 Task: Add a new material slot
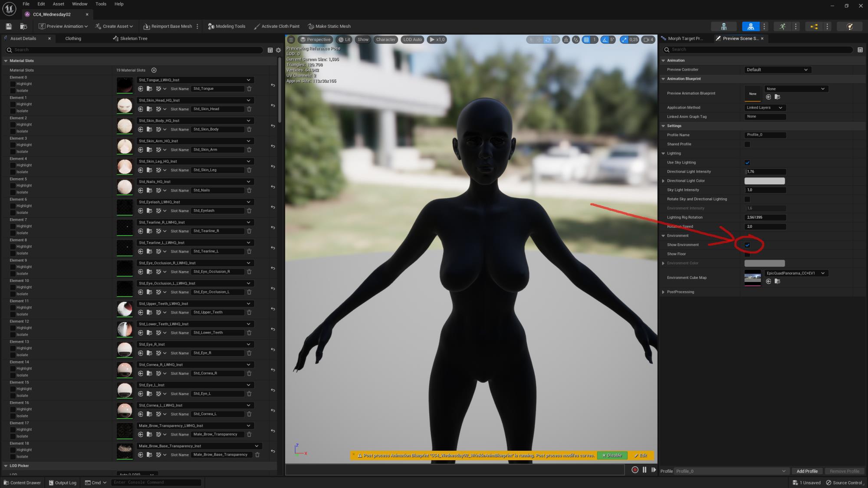click(154, 70)
